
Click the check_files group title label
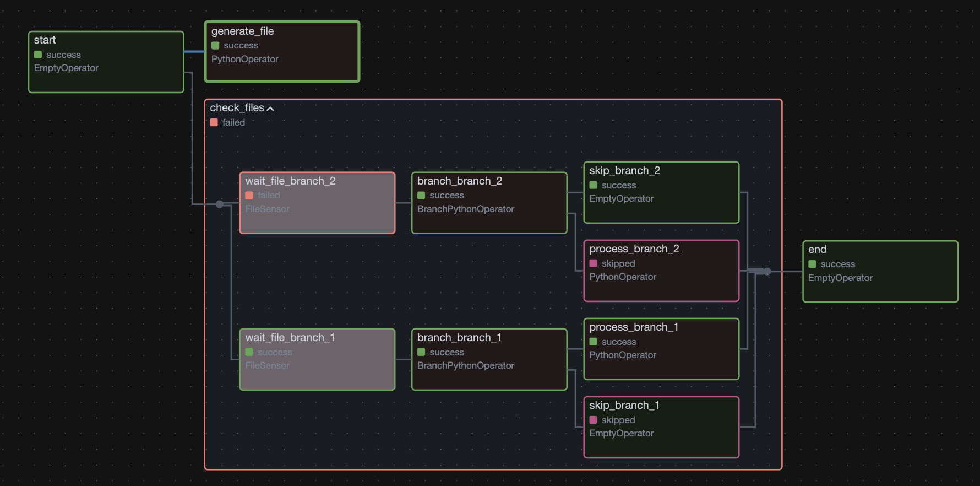tap(237, 108)
